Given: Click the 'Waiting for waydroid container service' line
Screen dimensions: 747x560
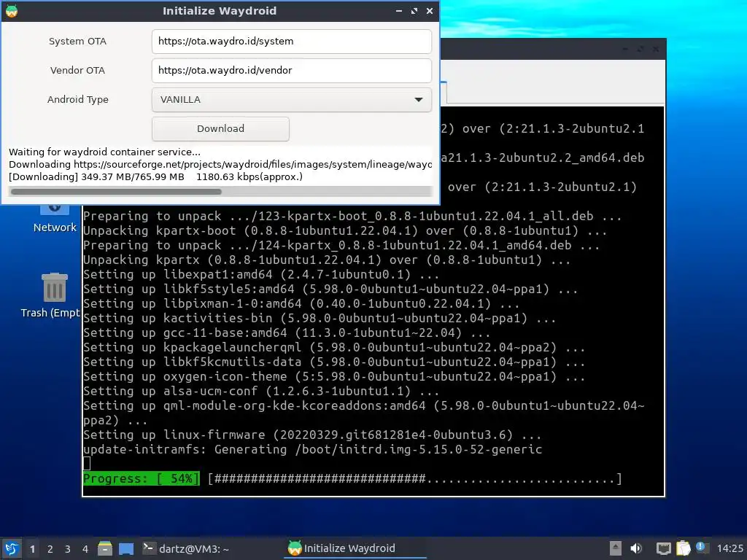Looking at the screenshot, I should pos(105,152).
